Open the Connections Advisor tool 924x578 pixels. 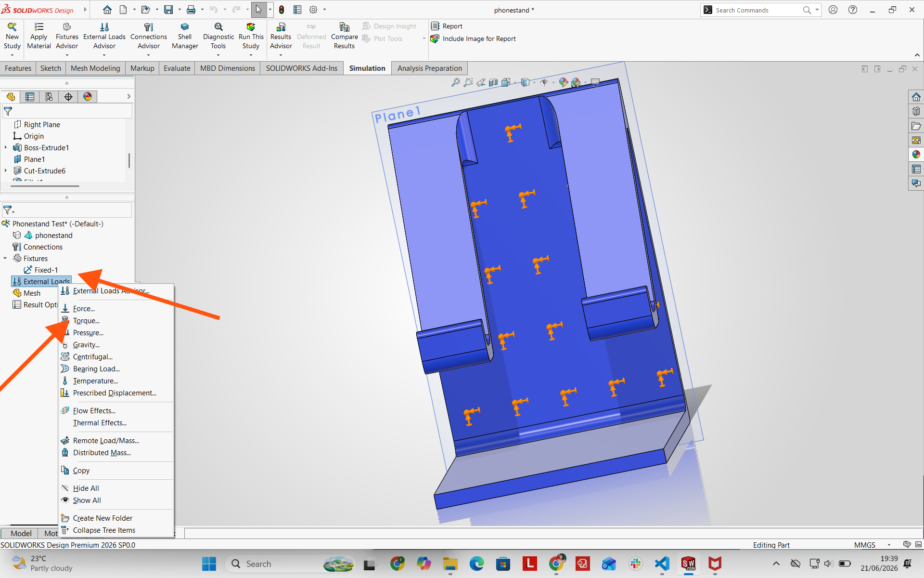(x=149, y=36)
